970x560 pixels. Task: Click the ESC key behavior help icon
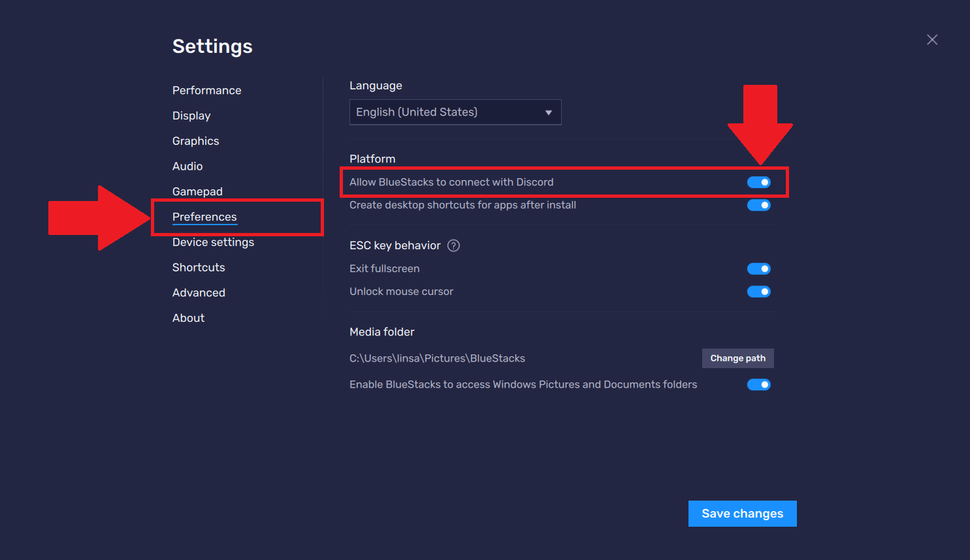tap(453, 245)
